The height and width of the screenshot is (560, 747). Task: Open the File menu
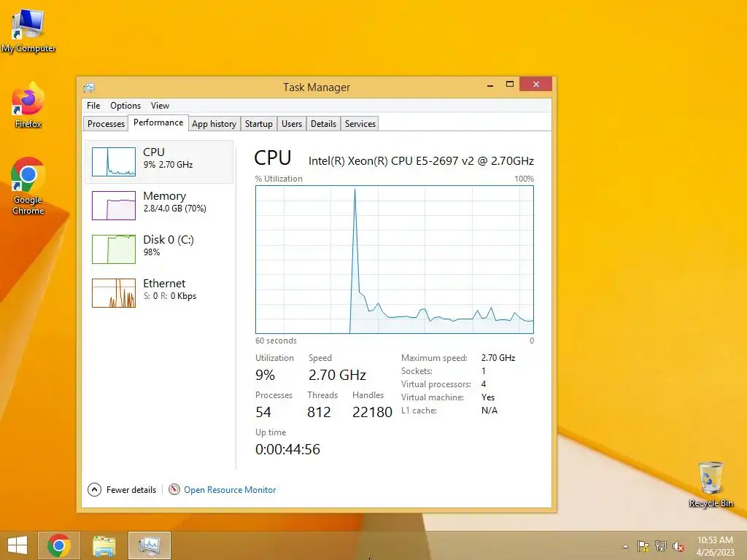(x=93, y=106)
